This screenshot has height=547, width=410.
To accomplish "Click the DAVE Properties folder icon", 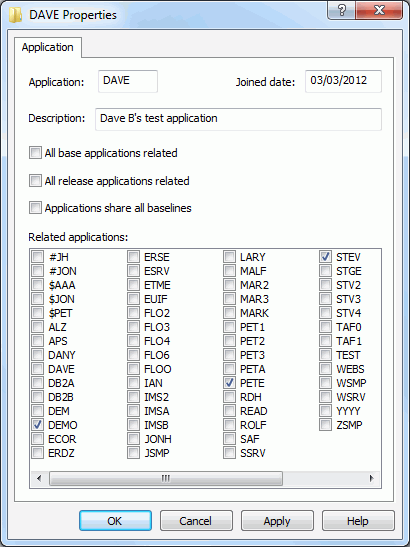I will [x=15, y=15].
